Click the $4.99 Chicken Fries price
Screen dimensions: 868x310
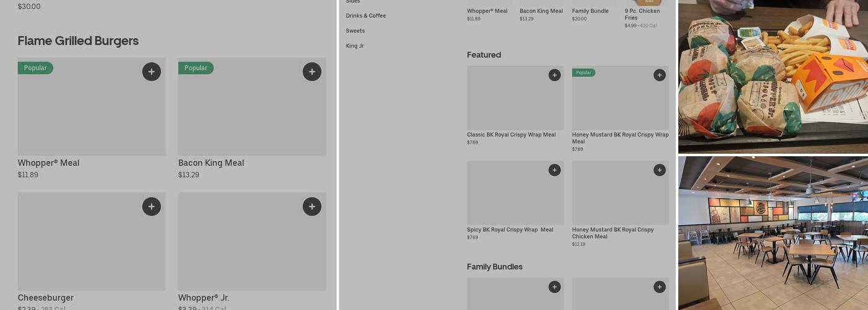coord(631,25)
